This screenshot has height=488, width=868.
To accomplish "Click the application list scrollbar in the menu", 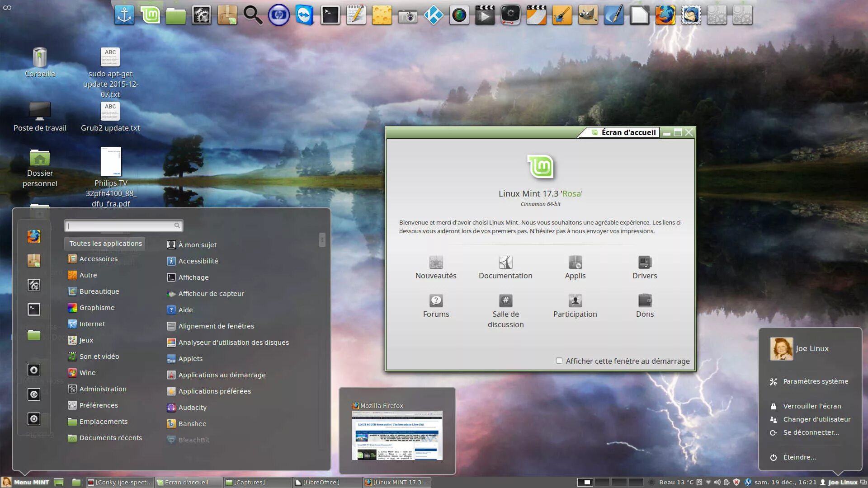I will [x=322, y=239].
